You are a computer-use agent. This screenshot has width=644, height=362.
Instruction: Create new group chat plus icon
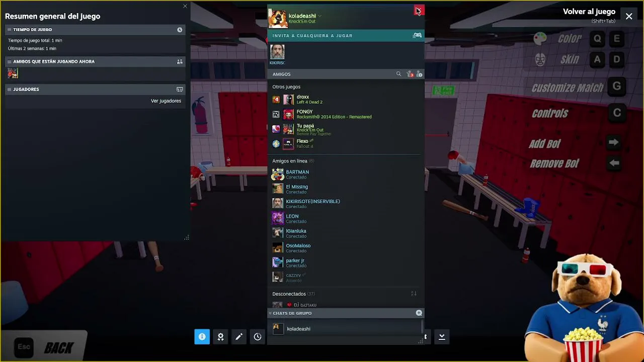click(419, 313)
